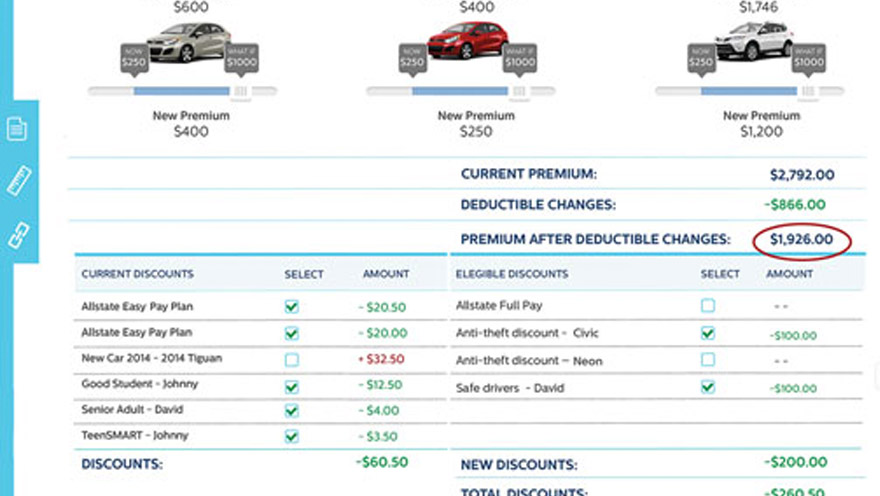Click the silver sedan deductible slider handle
This screenshot has width=880, height=496.
tap(241, 91)
